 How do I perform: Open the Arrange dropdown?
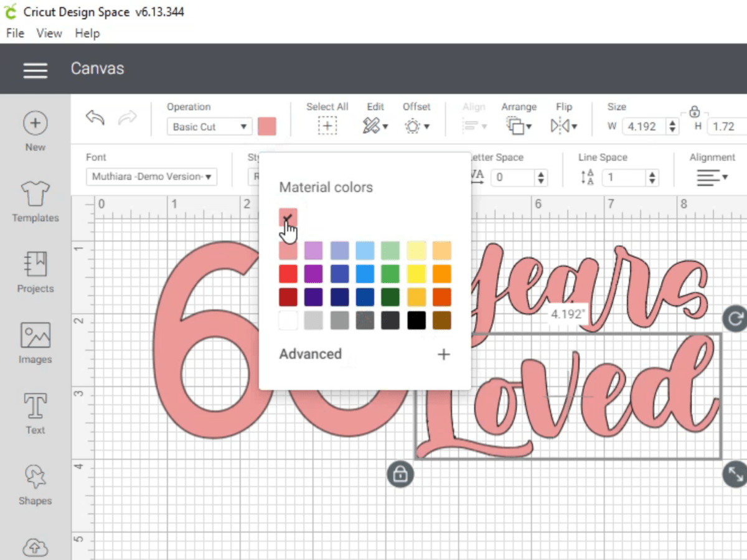519,126
